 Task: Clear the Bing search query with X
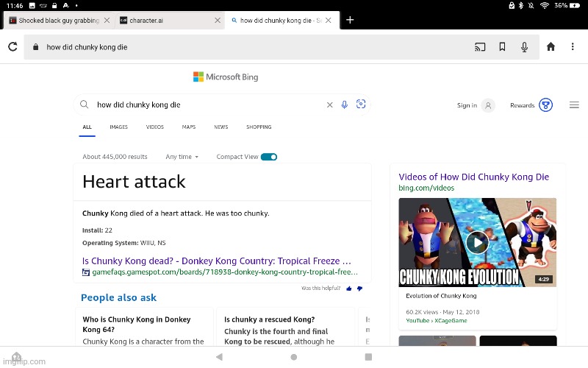[329, 105]
